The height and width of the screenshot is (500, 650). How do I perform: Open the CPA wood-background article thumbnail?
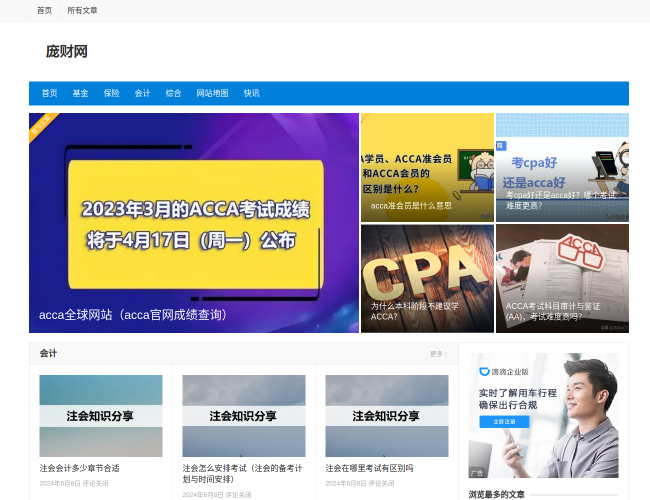[x=427, y=279]
